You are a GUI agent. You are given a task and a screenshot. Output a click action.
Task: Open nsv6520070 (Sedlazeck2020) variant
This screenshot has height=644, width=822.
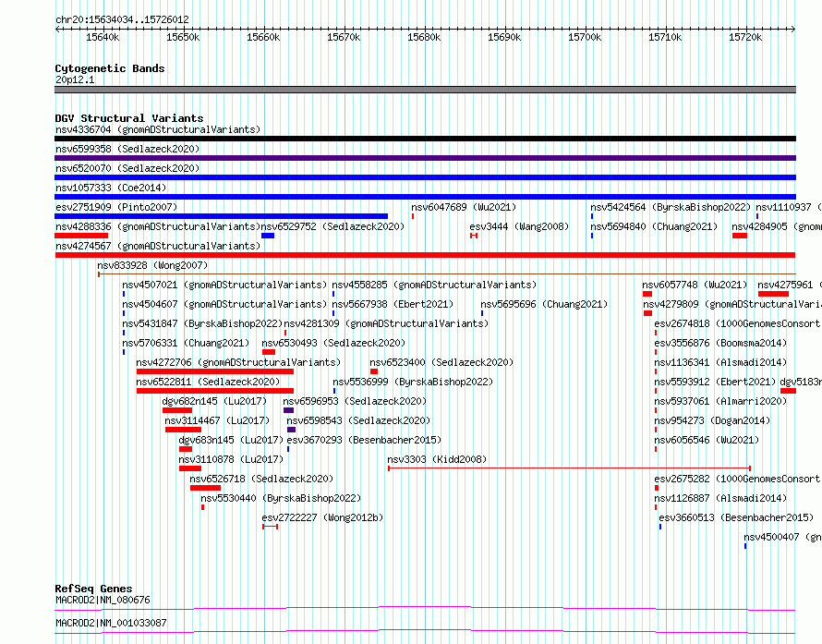pyautogui.click(x=127, y=168)
